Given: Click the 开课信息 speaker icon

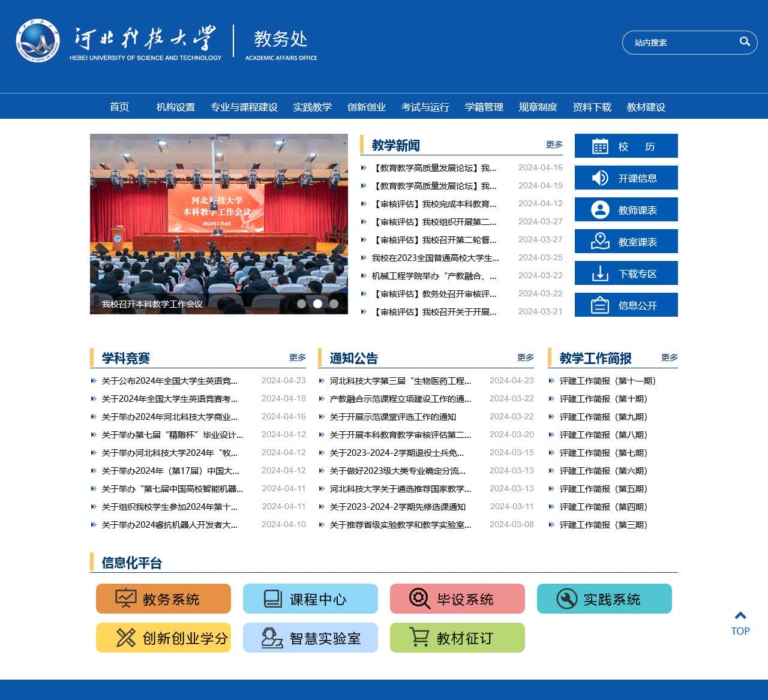Looking at the screenshot, I should (599, 178).
